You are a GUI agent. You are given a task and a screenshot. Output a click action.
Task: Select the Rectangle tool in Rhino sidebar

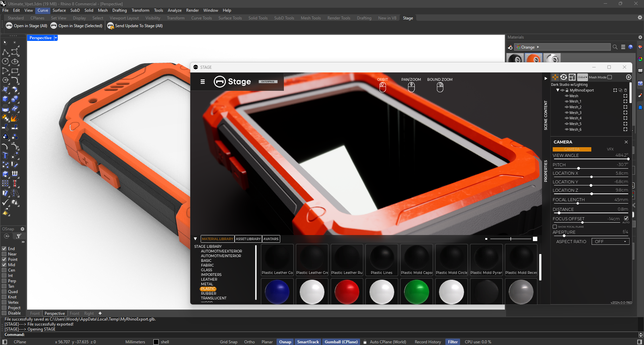[15, 71]
